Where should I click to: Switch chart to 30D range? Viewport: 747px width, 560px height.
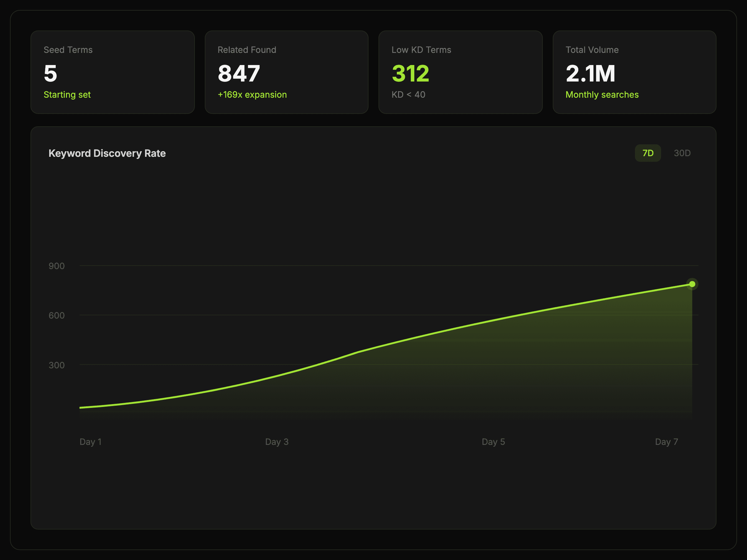pyautogui.click(x=682, y=153)
